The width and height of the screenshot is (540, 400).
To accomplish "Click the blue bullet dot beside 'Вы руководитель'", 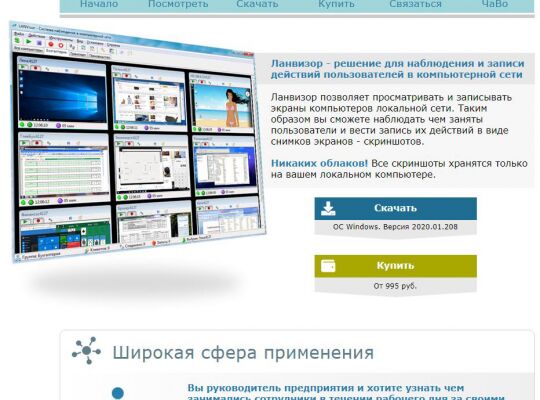I will click(x=118, y=393).
